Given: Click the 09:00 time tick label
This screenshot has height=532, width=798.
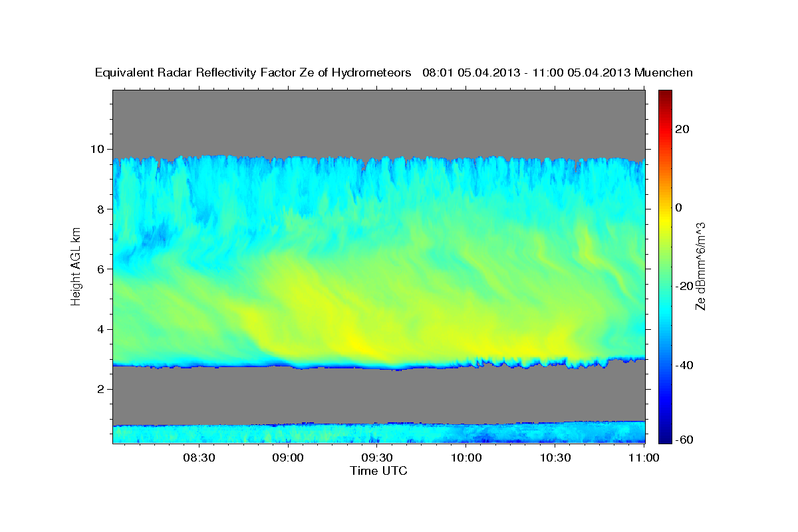Looking at the screenshot, I should (x=288, y=458).
